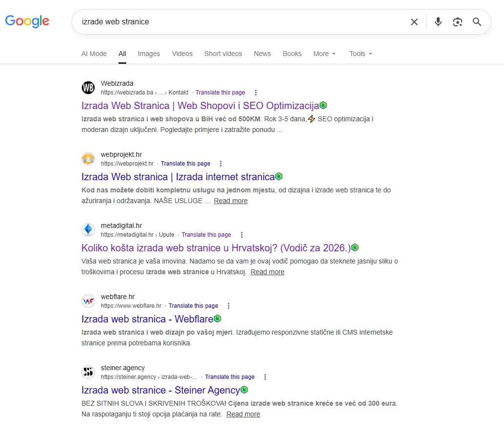Click green badge beside webprojekt.hr result title
This screenshot has width=504, height=433.
click(x=279, y=176)
